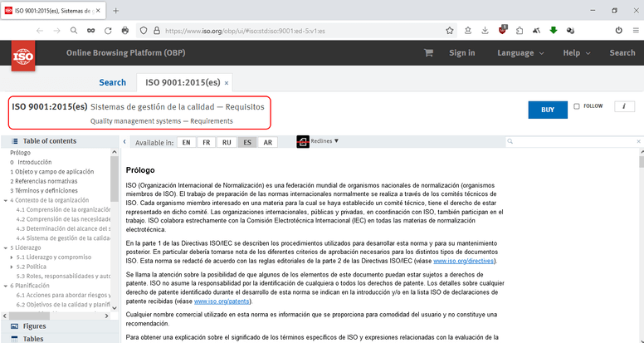
Task: Go forward with browser forward arrow
Action: (x=56, y=31)
